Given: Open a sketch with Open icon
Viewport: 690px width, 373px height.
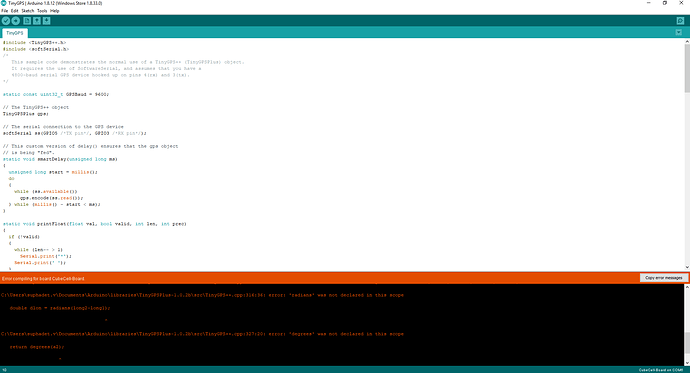Looking at the screenshot, I should click(x=37, y=21).
